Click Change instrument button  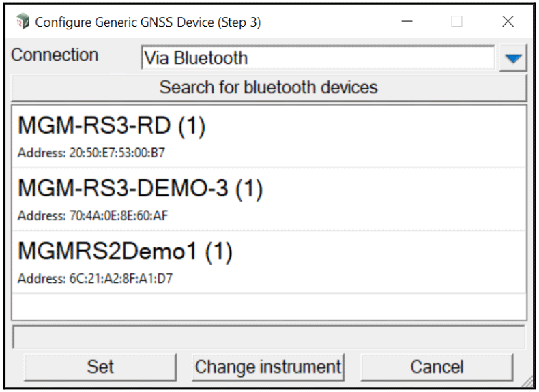tap(268, 367)
